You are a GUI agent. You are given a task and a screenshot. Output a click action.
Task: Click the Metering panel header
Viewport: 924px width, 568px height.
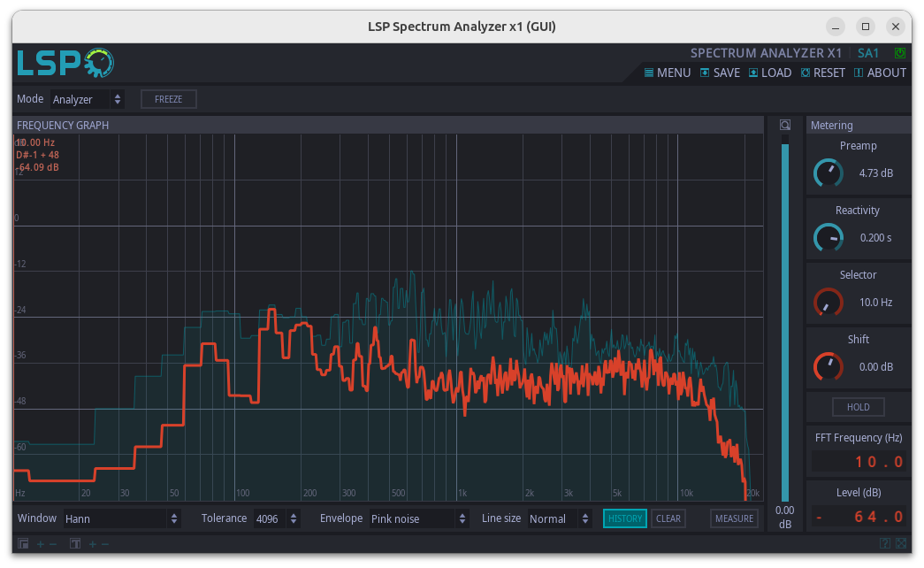click(x=831, y=125)
